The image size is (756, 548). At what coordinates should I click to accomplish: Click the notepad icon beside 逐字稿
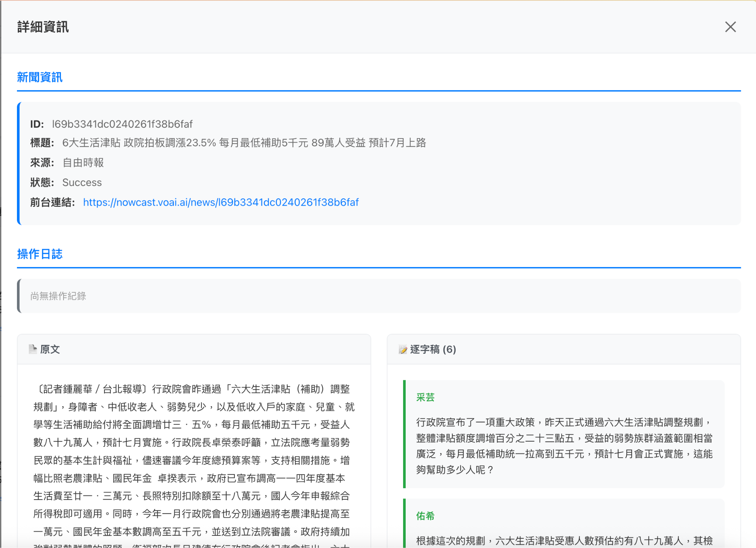pyautogui.click(x=403, y=349)
